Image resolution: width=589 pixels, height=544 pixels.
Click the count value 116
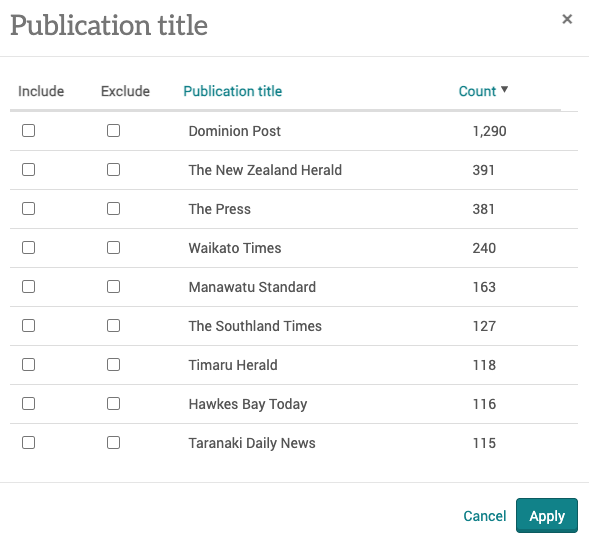pos(484,404)
